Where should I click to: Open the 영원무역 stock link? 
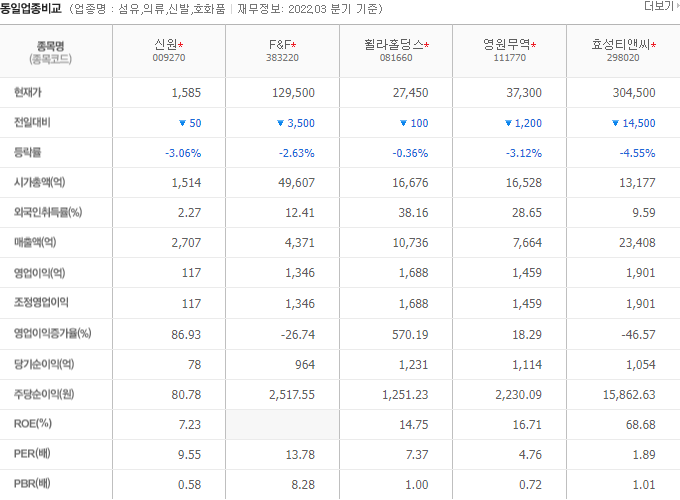[507, 44]
